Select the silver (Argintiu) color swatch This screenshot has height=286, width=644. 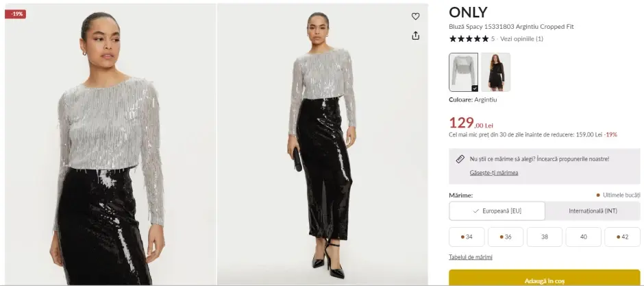464,72
